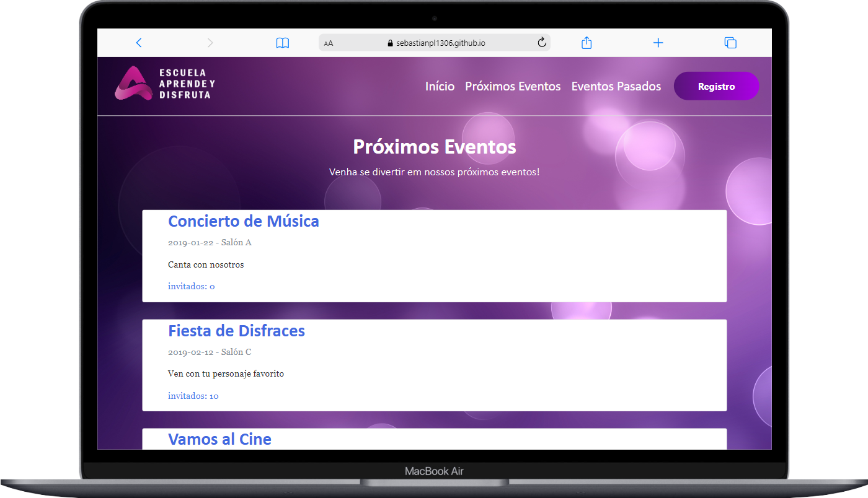Open the Fiesta de Disfraces event title
The image size is (868, 498).
[236, 331]
